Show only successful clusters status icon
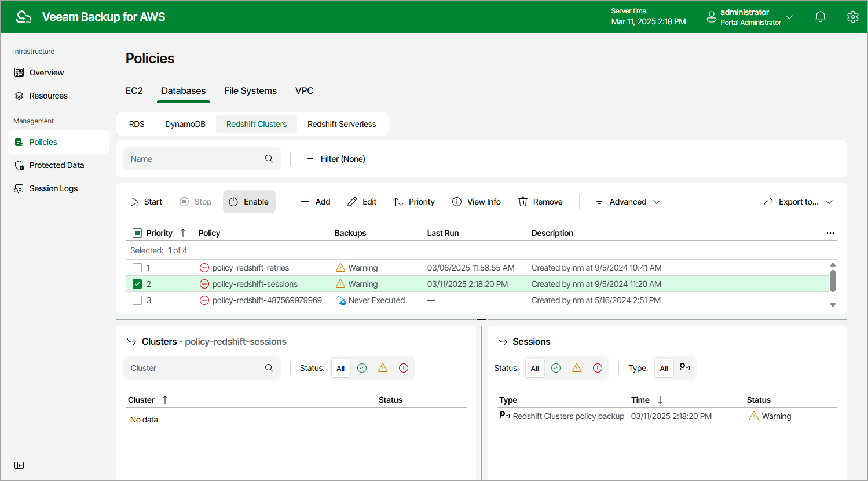868x481 pixels. coord(362,368)
